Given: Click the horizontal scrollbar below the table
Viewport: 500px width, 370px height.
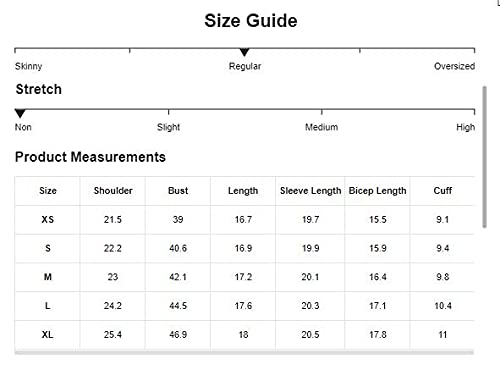Looking at the screenshot, I should click(244, 353).
